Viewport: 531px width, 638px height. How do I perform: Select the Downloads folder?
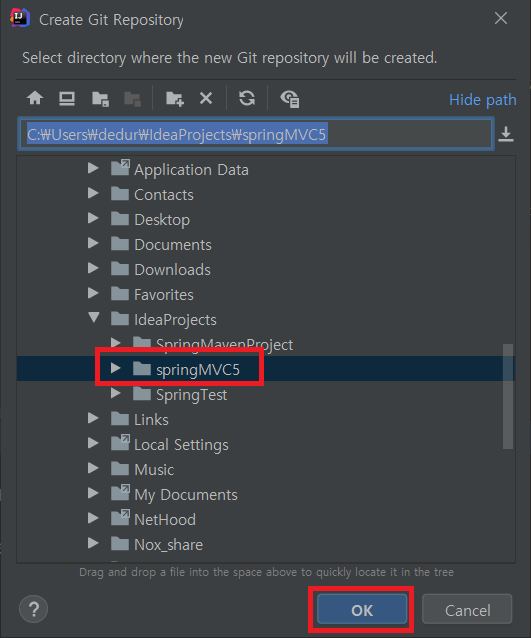click(x=172, y=270)
